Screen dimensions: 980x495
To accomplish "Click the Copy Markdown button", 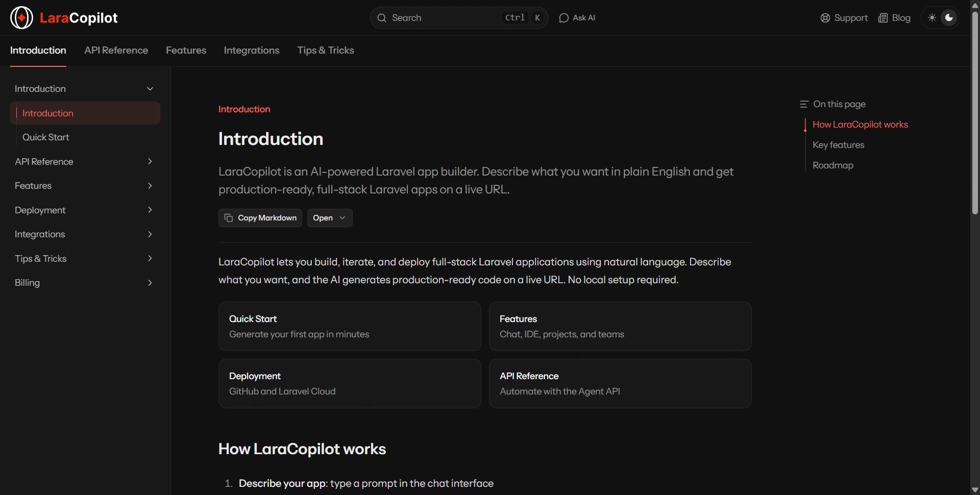I will pyautogui.click(x=260, y=218).
